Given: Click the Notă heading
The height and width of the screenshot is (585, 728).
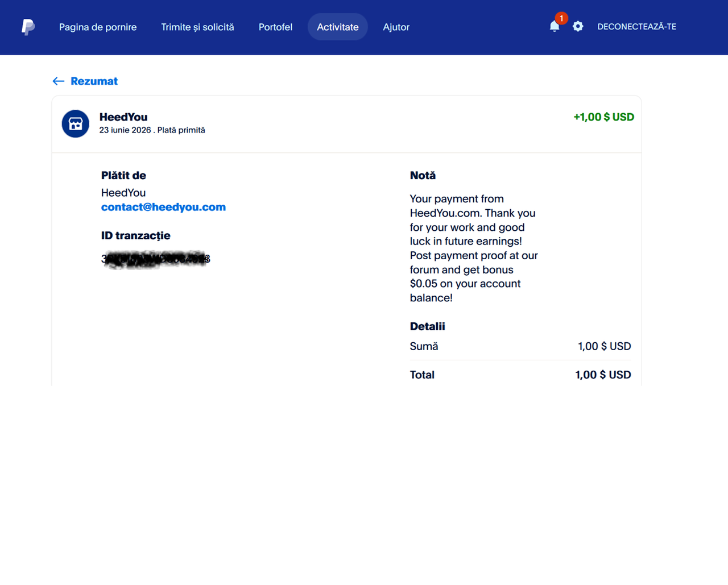Looking at the screenshot, I should coord(423,176).
